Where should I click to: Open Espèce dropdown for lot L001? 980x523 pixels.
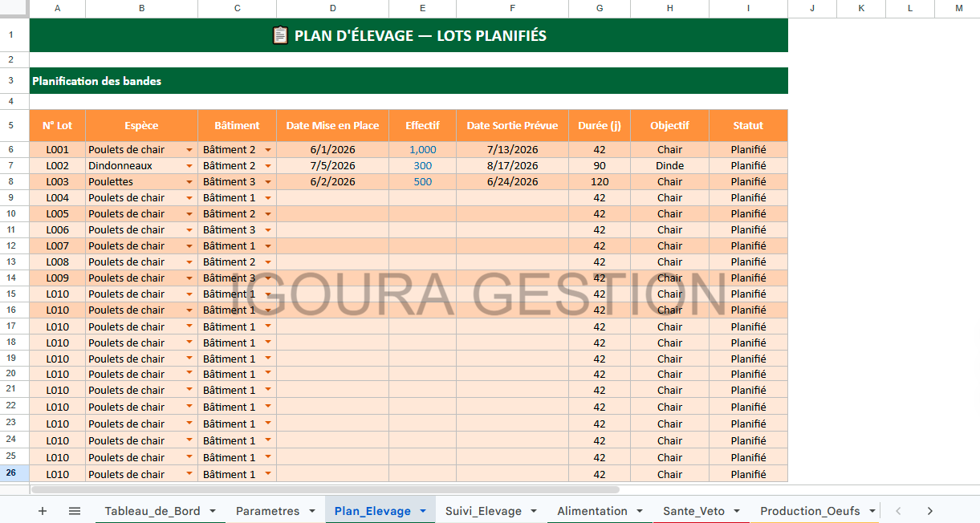click(x=189, y=150)
